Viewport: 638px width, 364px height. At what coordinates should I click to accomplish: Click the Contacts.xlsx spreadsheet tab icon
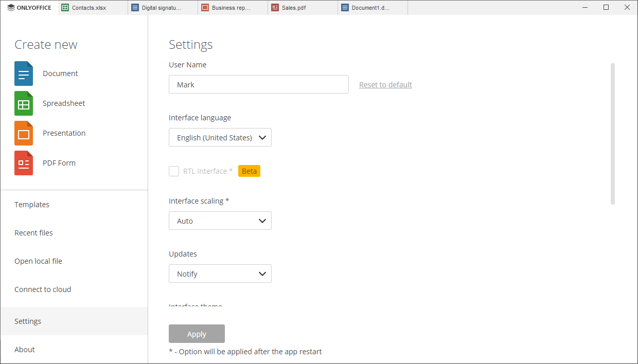coord(65,8)
